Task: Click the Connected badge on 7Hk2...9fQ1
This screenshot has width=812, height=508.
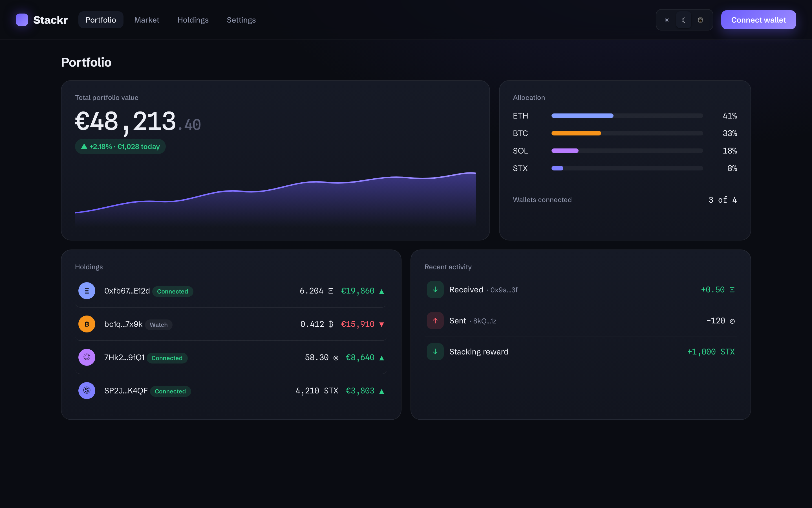Action: coord(167,358)
